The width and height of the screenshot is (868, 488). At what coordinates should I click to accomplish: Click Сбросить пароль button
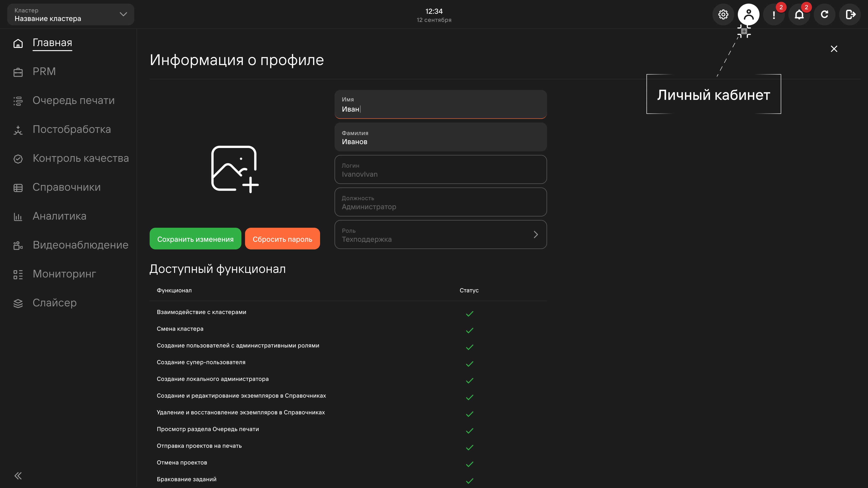(x=282, y=239)
